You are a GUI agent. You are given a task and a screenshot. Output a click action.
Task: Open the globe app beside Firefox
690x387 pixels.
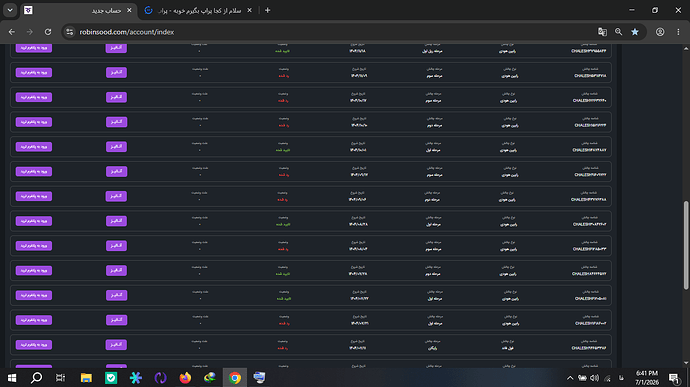[x=210, y=378]
